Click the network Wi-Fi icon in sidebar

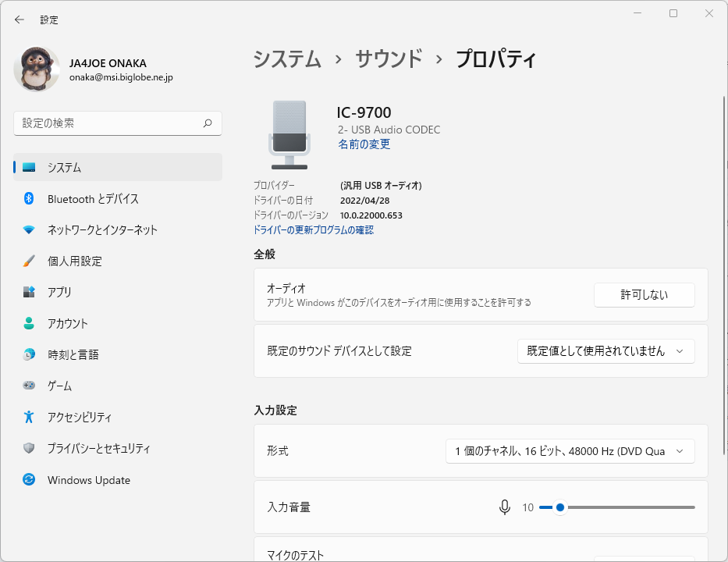[29, 230]
